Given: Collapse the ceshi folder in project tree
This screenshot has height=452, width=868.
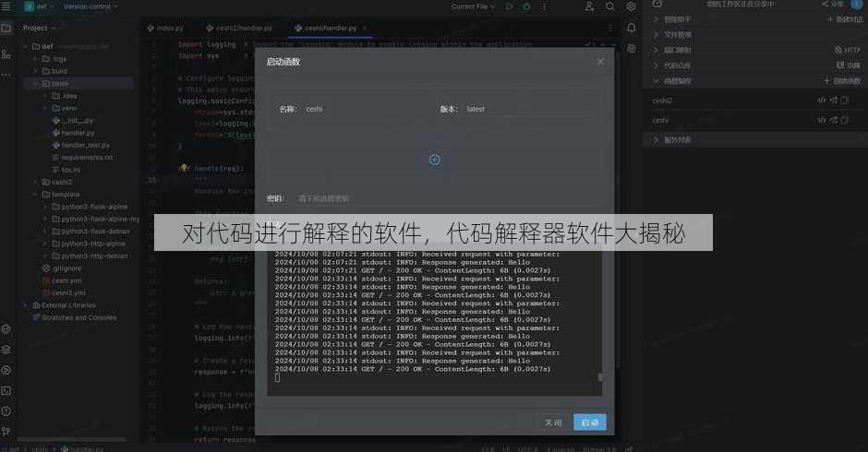Looking at the screenshot, I should pyautogui.click(x=35, y=84).
